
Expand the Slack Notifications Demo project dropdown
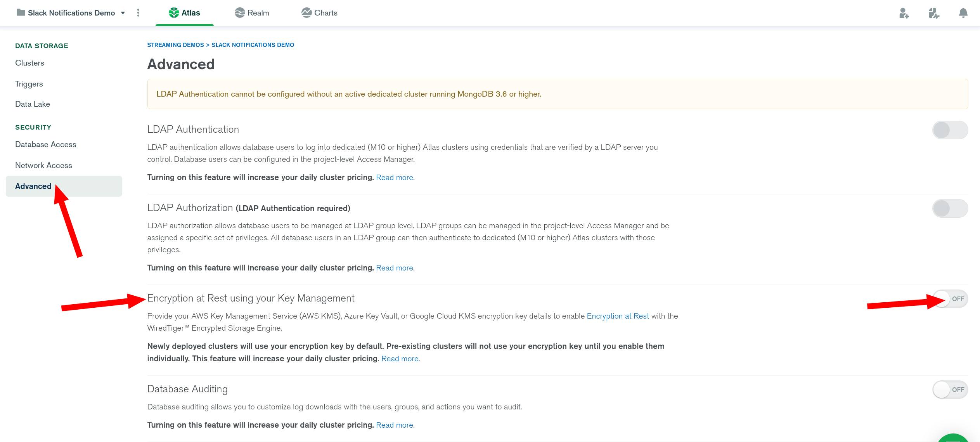pos(123,13)
